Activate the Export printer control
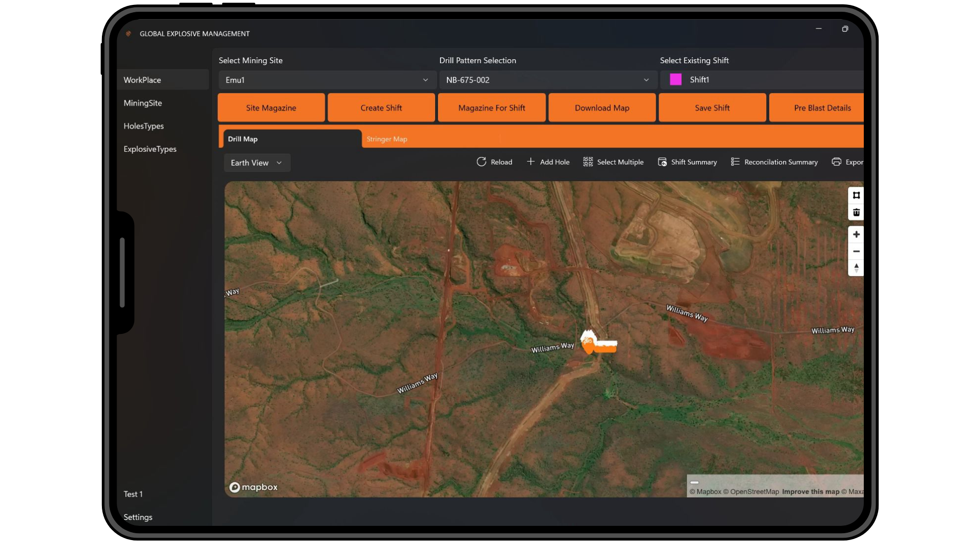This screenshot has width=980, height=543. pos(836,162)
